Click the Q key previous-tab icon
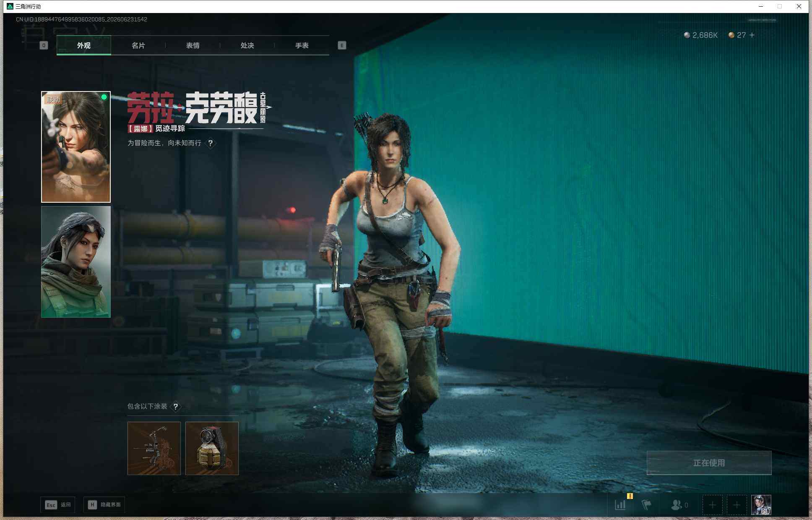The height and width of the screenshot is (520, 812). coord(44,45)
